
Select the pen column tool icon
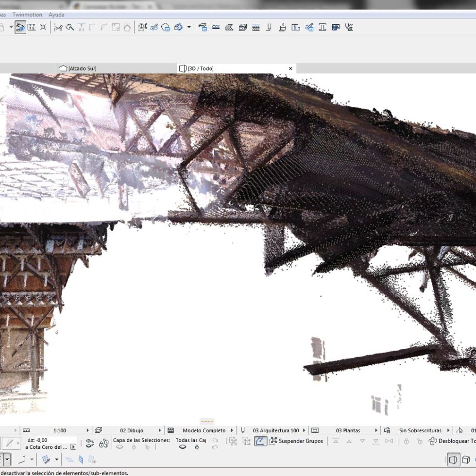(x=269, y=27)
